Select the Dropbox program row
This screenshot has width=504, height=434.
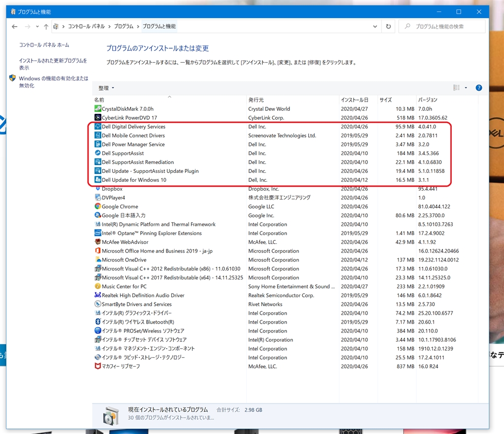click(285, 189)
